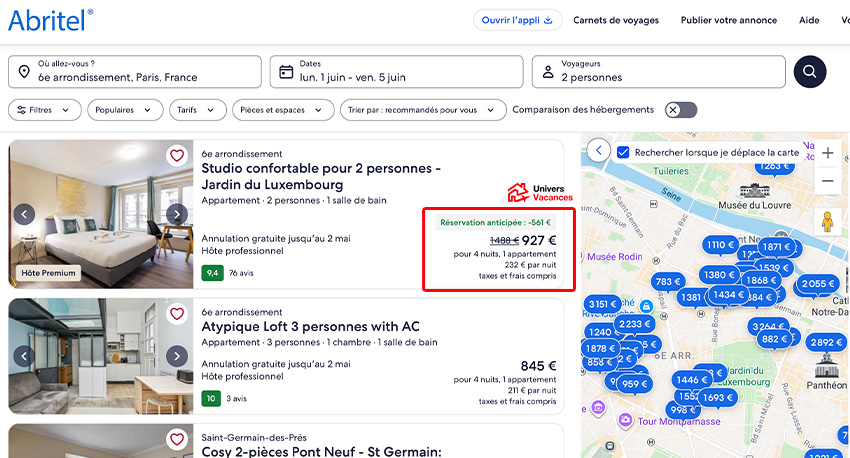This screenshot has width=850, height=458.
Task: Save the Studio confortable listing with heart icon
Action: (x=177, y=156)
